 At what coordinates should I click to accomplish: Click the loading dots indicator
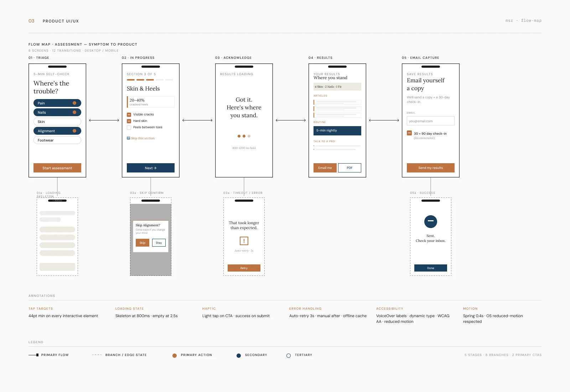pos(244,136)
